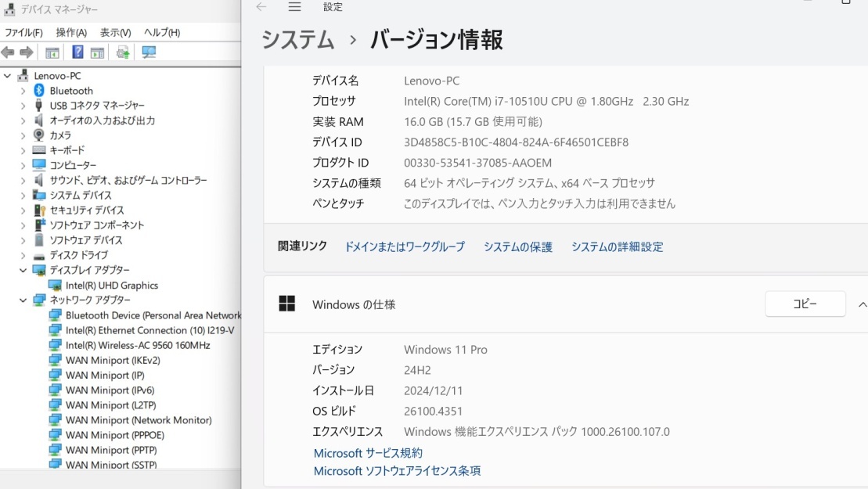868x489 pixels.
Task: Select WAN Miniport (PPTP)
Action: pyautogui.click(x=111, y=450)
